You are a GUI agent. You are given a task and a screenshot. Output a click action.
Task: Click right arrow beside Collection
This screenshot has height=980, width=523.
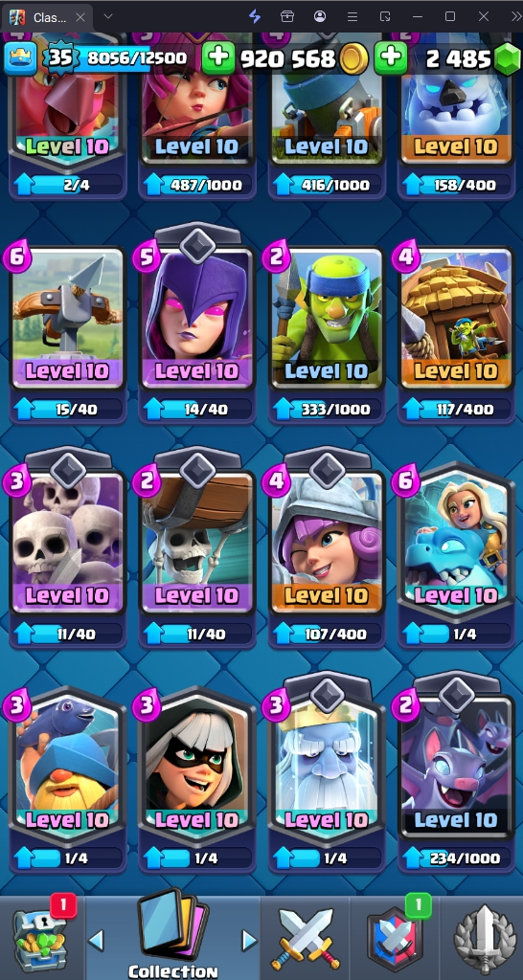(250, 940)
